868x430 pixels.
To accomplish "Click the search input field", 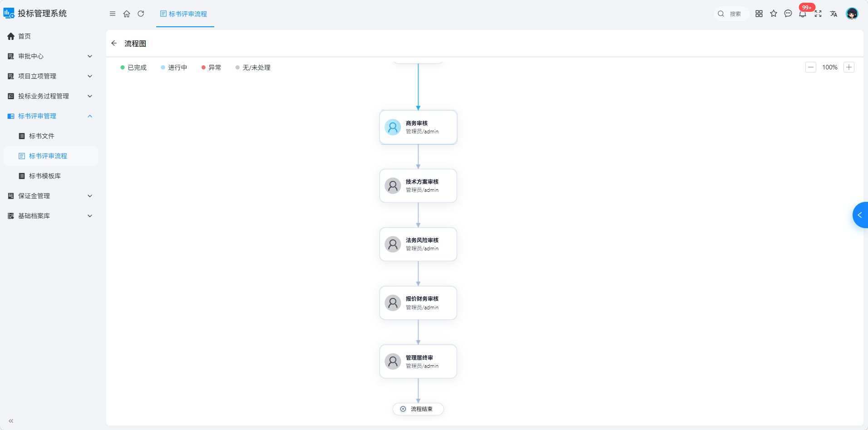I will tap(731, 14).
